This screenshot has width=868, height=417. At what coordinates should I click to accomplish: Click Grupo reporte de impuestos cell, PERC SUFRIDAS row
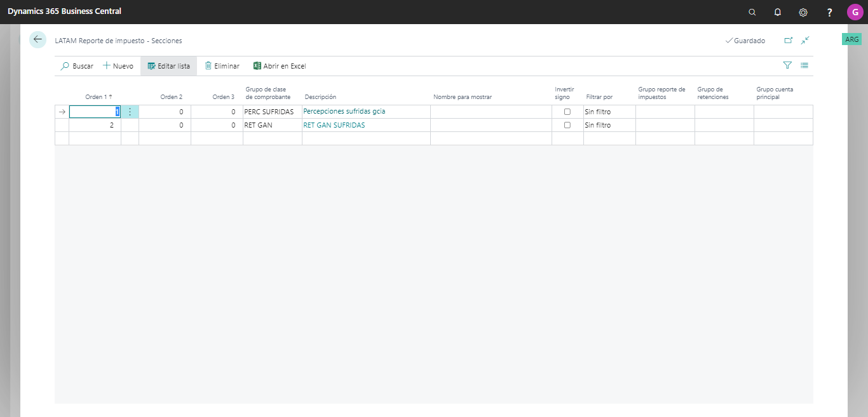pyautogui.click(x=665, y=112)
